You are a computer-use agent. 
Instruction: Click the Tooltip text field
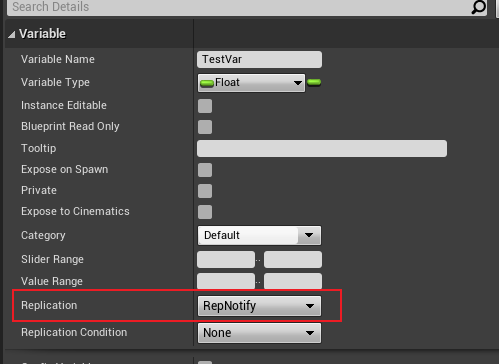tap(322, 148)
